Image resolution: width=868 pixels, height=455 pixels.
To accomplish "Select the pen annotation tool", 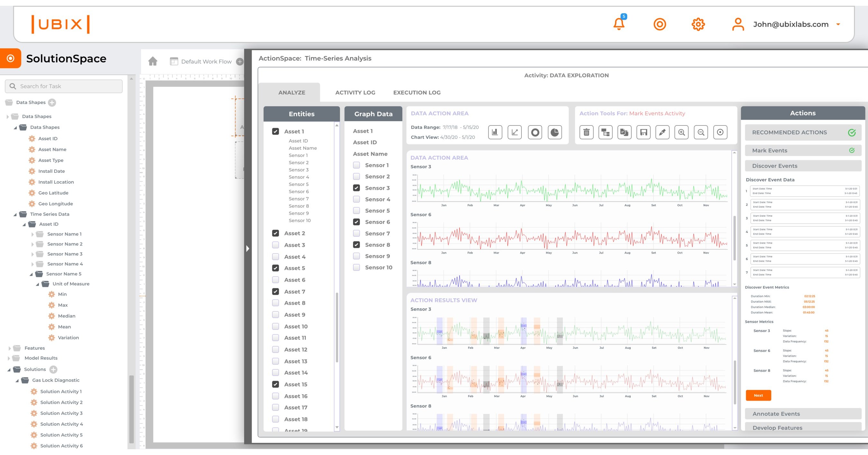I will pyautogui.click(x=662, y=133).
